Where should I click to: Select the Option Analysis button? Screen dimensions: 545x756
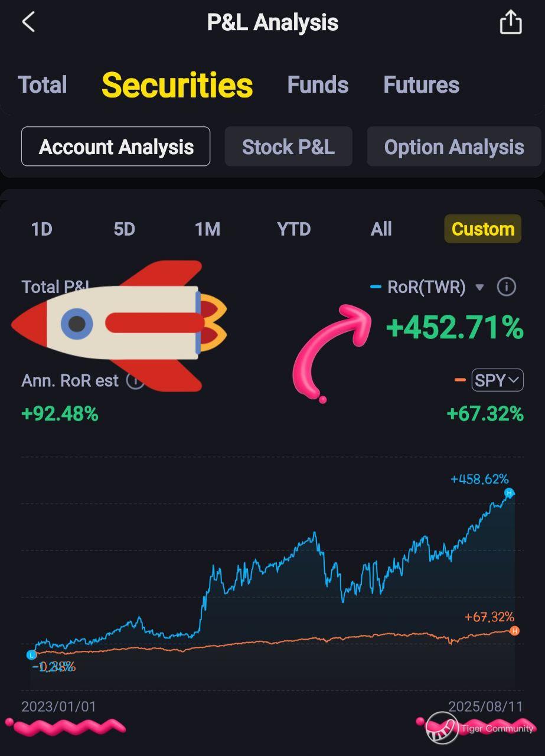pyautogui.click(x=454, y=146)
